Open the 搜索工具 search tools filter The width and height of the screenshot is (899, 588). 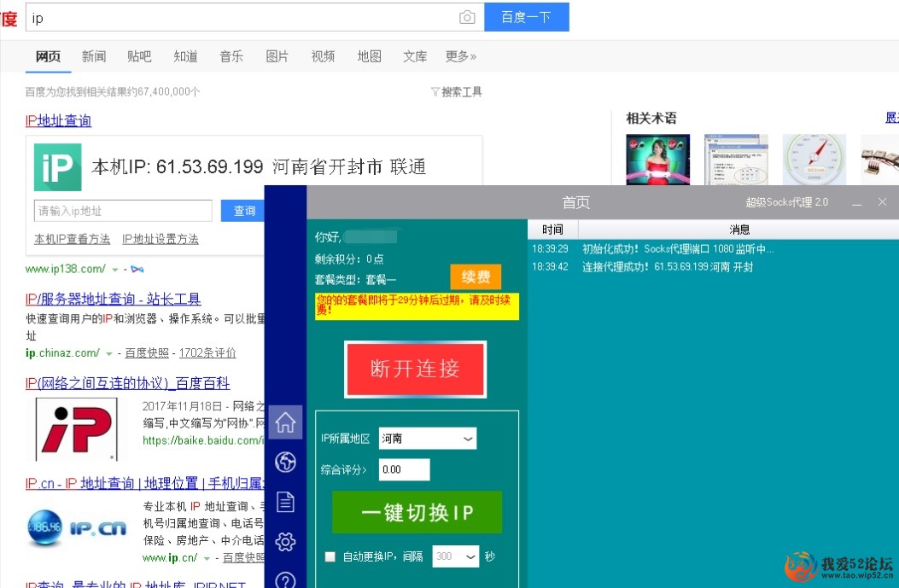(x=457, y=91)
